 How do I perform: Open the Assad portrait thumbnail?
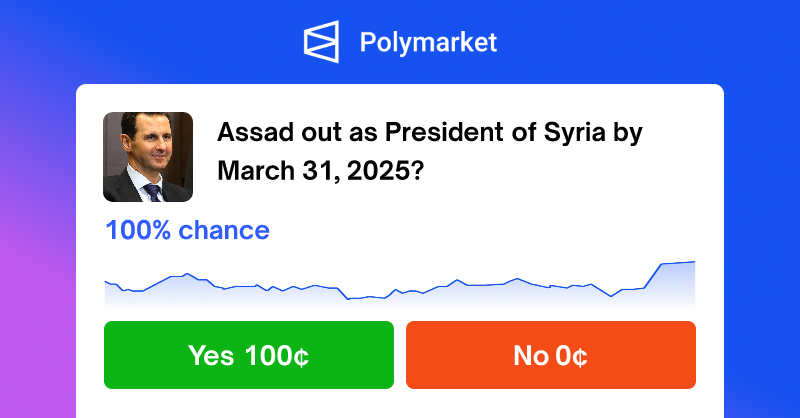point(148,157)
